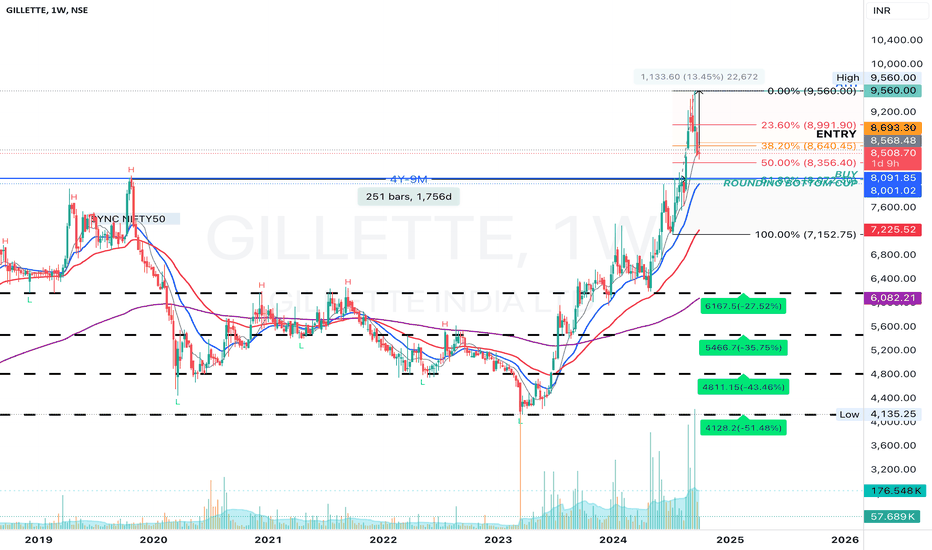Image resolution: width=932 pixels, height=550 pixels.
Task: Click the 4,400.00 price axis label
Action: pos(893,397)
